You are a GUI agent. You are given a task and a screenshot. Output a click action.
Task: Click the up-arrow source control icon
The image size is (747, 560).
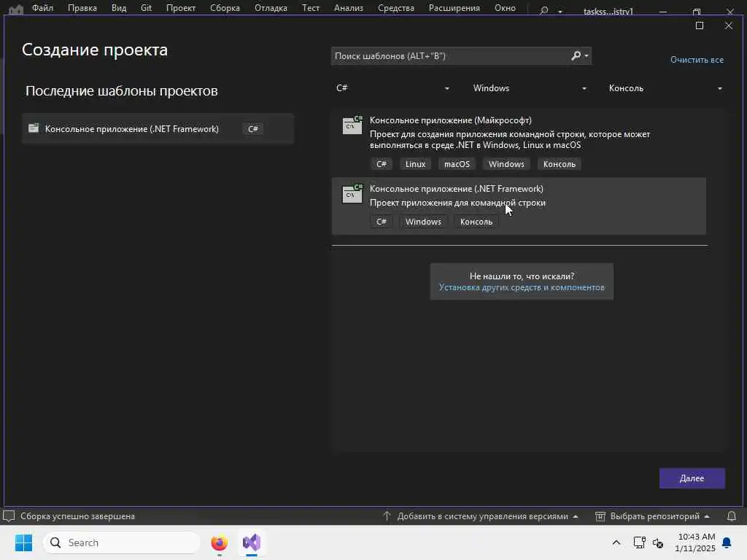[x=387, y=516]
